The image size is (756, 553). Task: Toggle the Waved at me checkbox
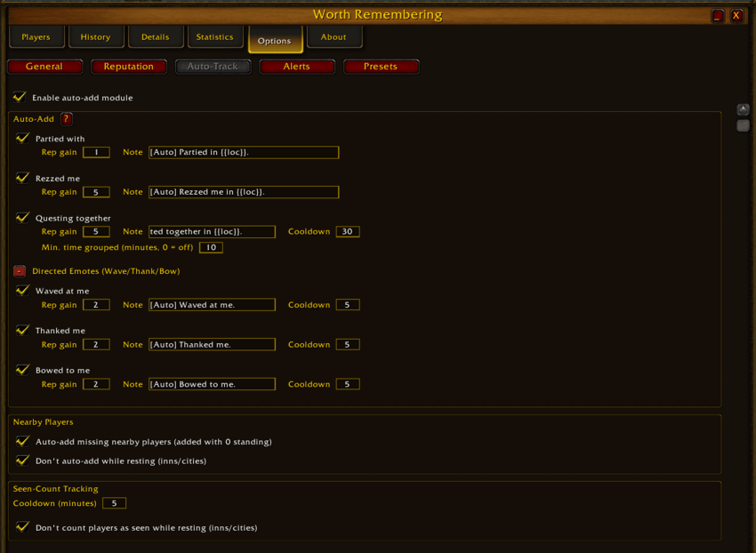(x=22, y=291)
